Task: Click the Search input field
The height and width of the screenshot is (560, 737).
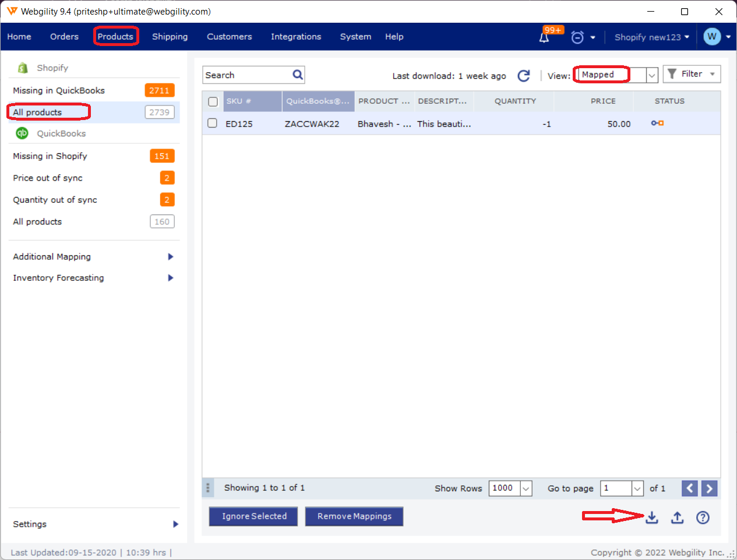Action: 247,75
